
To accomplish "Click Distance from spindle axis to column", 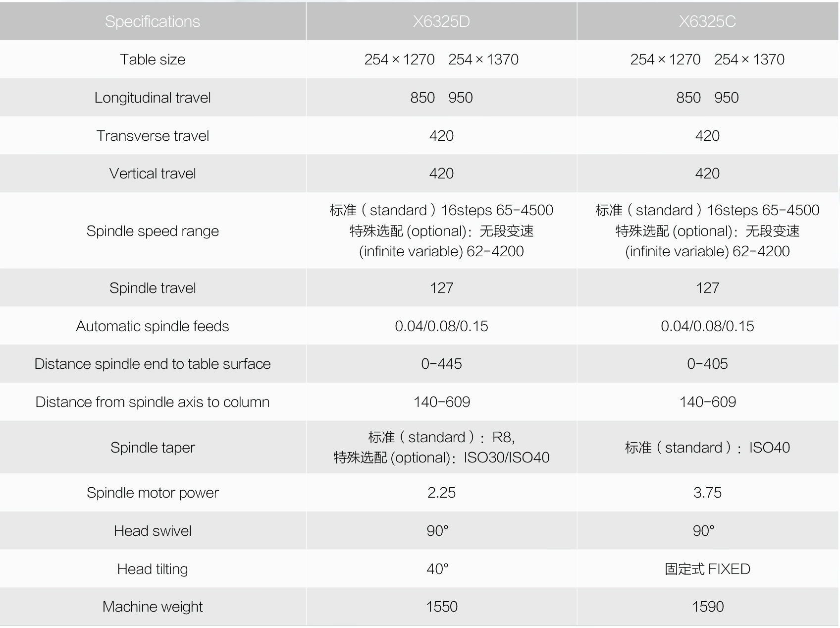I will [153, 402].
